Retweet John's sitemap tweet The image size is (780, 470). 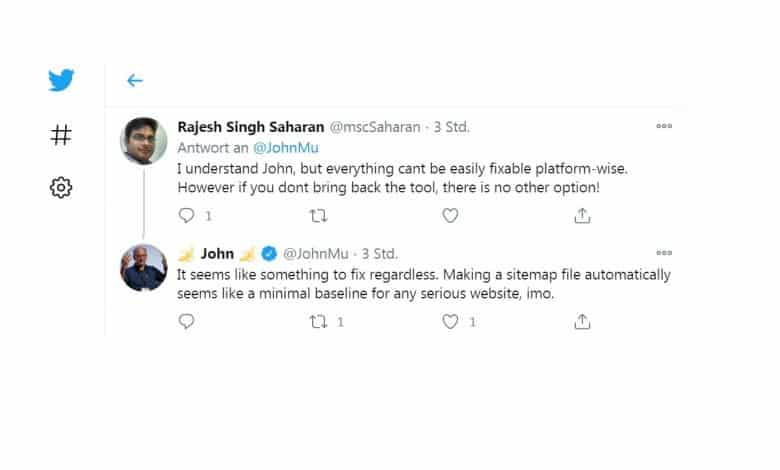point(318,322)
